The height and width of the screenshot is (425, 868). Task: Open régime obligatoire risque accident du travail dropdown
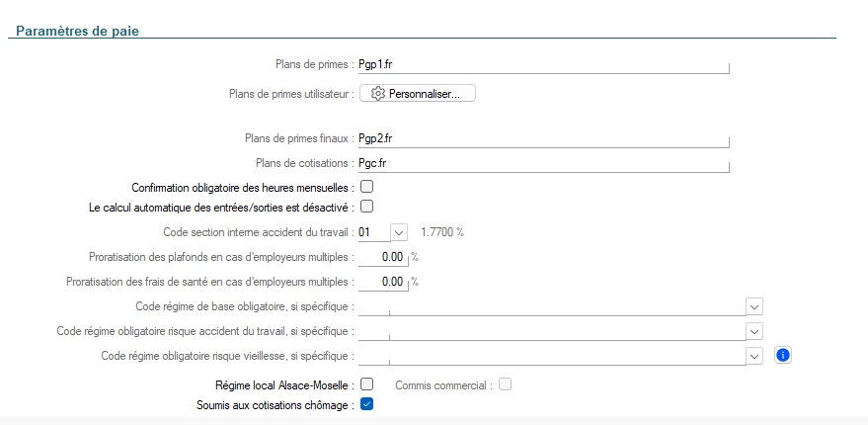tap(754, 331)
